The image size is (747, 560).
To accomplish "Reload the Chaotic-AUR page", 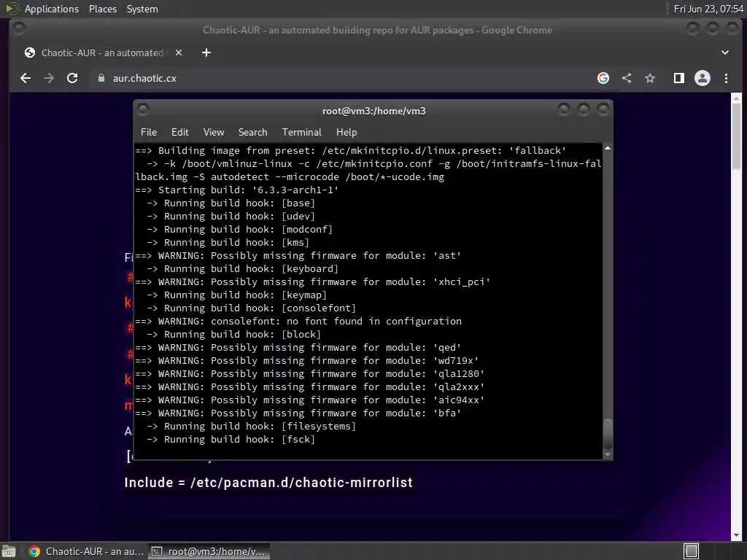I will (x=72, y=78).
